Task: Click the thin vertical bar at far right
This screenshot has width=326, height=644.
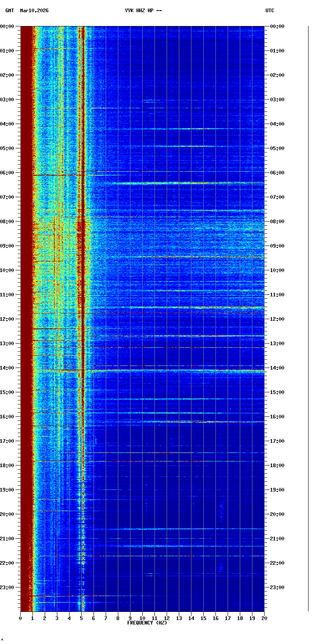Action: 308,319
